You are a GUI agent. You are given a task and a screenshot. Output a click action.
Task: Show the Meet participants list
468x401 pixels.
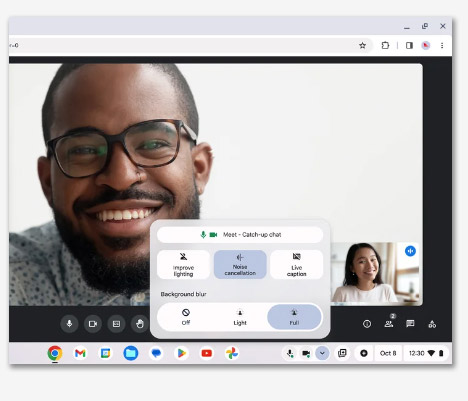tap(389, 324)
